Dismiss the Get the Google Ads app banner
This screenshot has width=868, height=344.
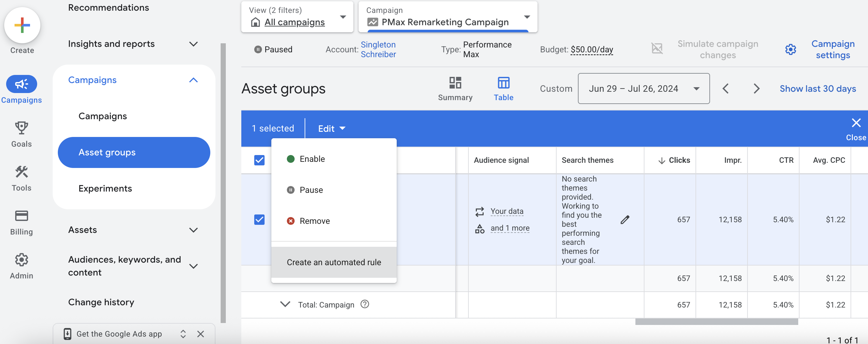click(201, 334)
